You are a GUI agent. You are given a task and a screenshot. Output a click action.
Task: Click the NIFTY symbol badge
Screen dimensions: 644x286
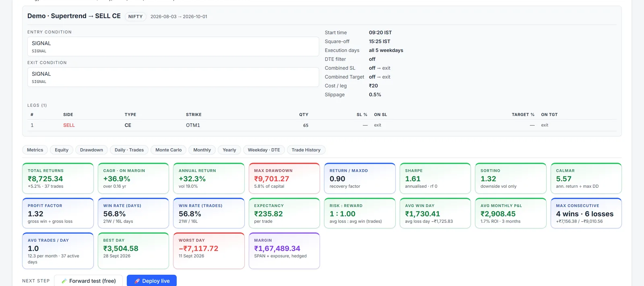click(136, 17)
